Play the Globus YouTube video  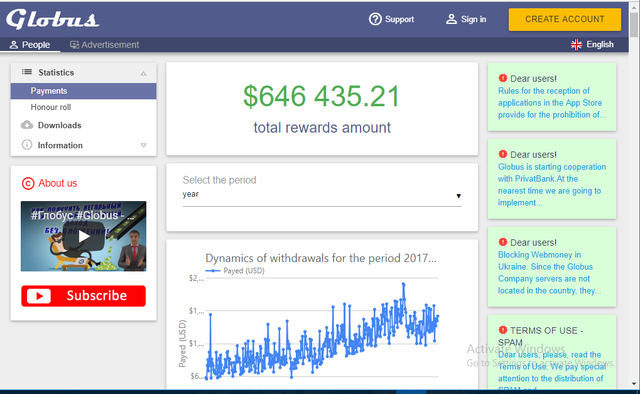pos(84,236)
